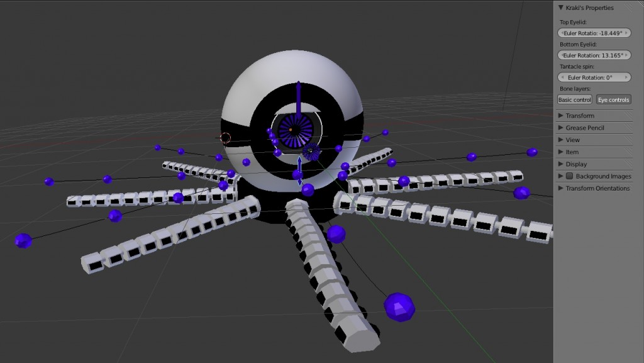Viewport: 644px width, 363px height.
Task: Open the Item panel
Action: click(571, 152)
